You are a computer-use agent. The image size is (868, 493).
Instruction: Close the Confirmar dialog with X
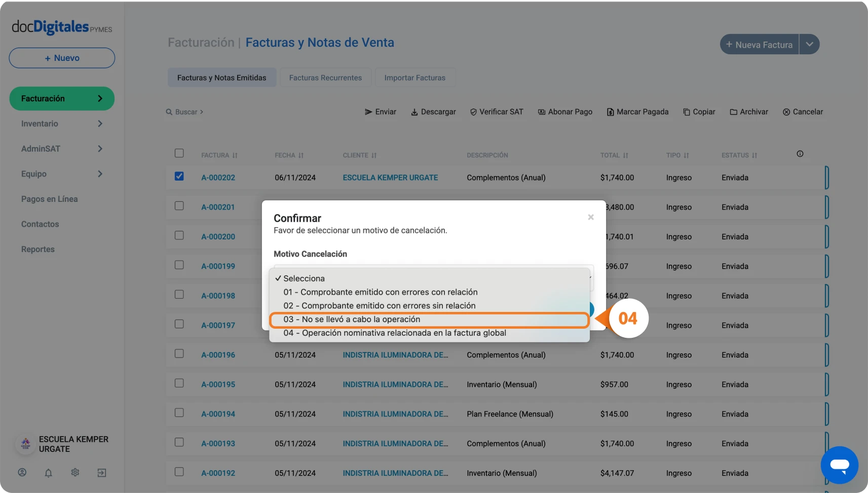pos(591,217)
